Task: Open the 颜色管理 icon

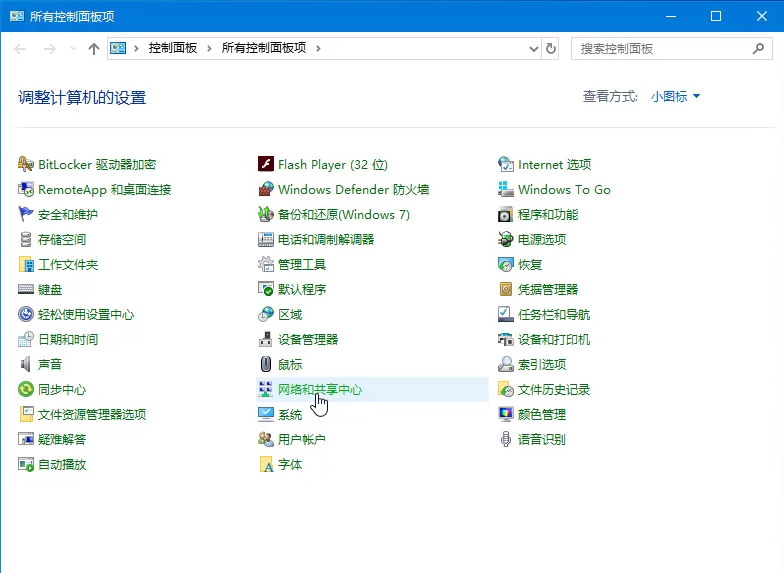Action: click(x=506, y=414)
